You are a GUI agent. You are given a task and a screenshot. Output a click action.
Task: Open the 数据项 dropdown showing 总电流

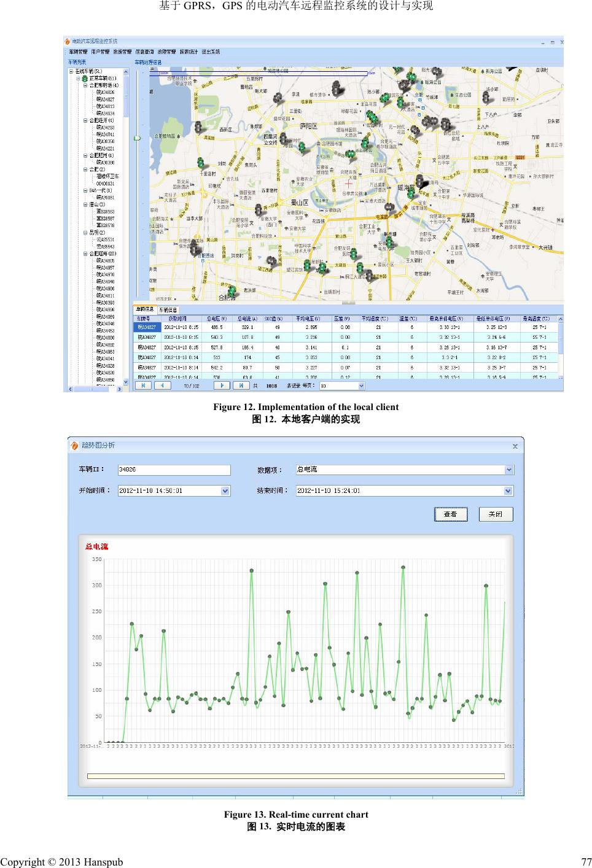pos(508,470)
